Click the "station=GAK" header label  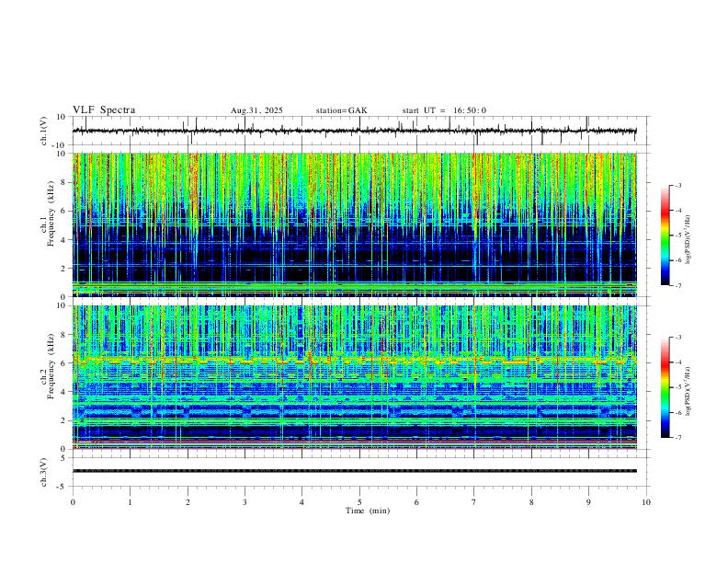click(342, 110)
